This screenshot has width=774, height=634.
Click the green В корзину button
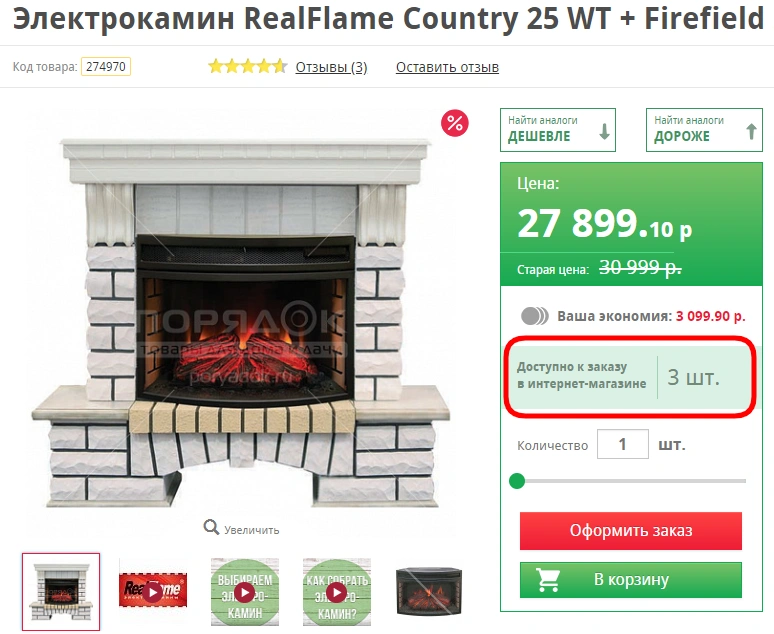pos(631,580)
